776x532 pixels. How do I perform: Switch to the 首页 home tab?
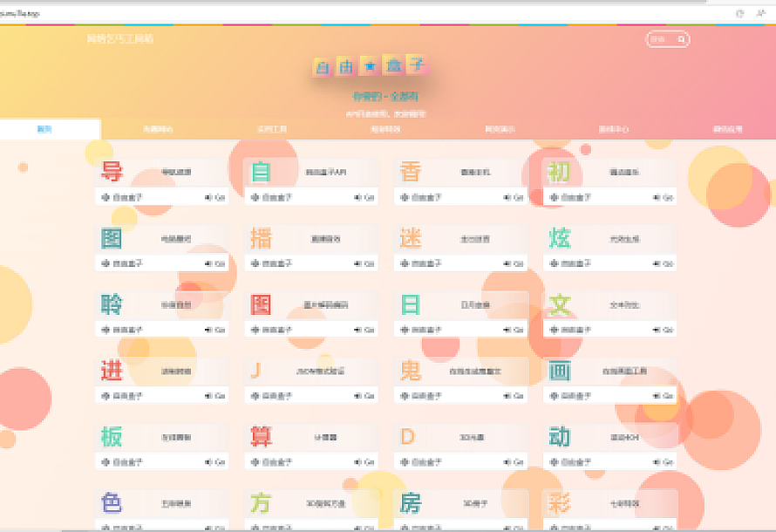point(44,129)
